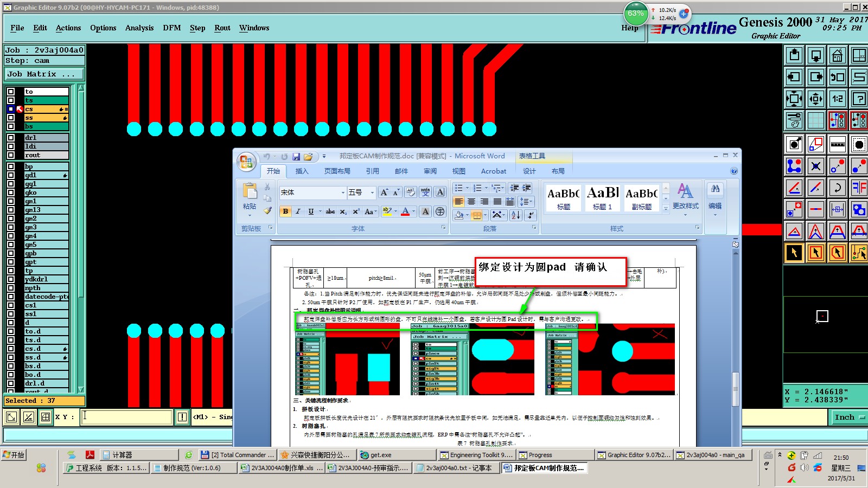Image resolution: width=868 pixels, height=488 pixels.
Task: Toggle the grid display icon
Action: click(x=816, y=120)
